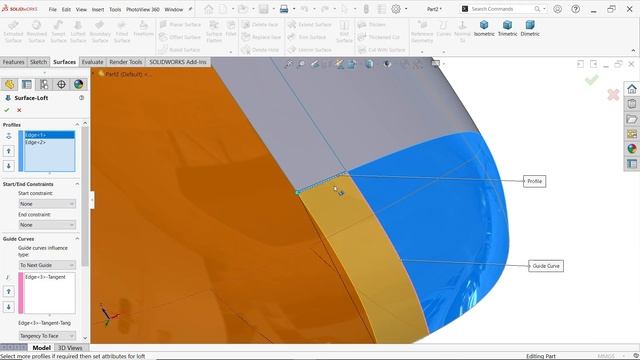Open the Window menu

[x=173, y=9]
